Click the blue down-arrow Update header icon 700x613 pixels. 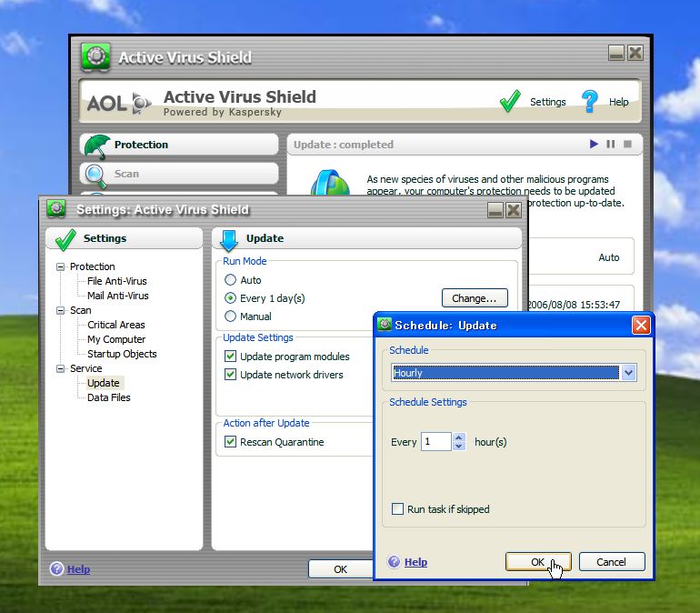[229, 240]
